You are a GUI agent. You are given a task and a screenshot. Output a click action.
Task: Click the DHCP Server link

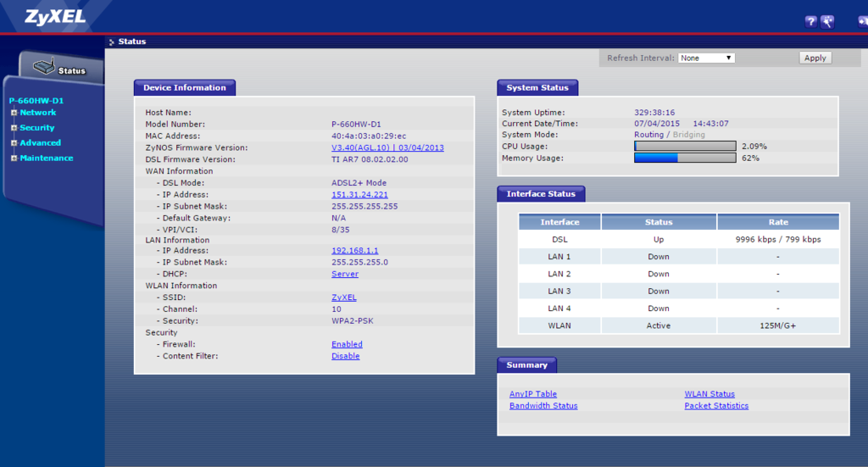pos(344,274)
